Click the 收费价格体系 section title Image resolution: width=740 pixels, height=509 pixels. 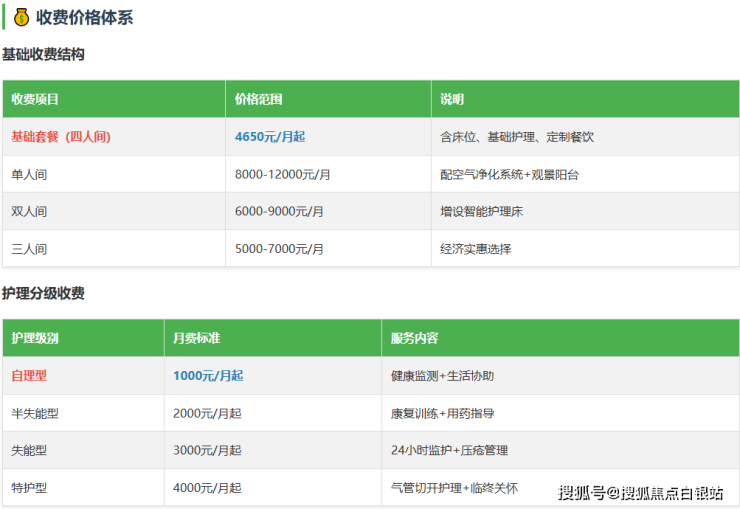tap(84, 17)
